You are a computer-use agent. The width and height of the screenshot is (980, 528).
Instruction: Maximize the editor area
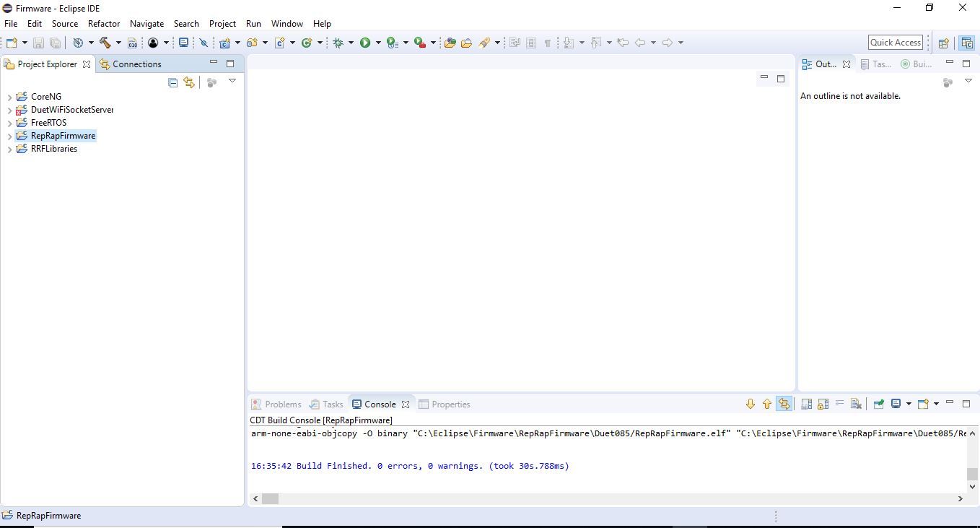781,79
